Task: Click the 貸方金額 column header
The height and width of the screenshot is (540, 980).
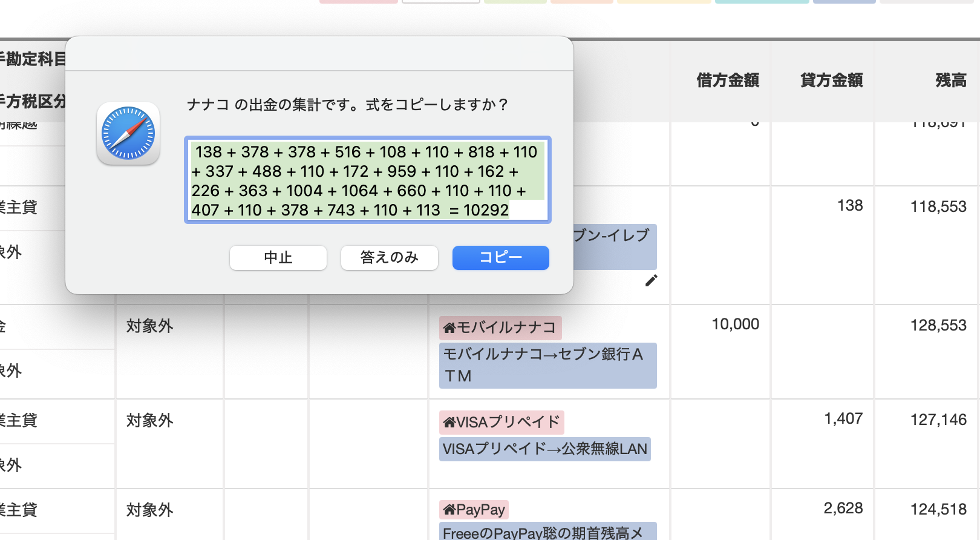Action: tap(832, 80)
